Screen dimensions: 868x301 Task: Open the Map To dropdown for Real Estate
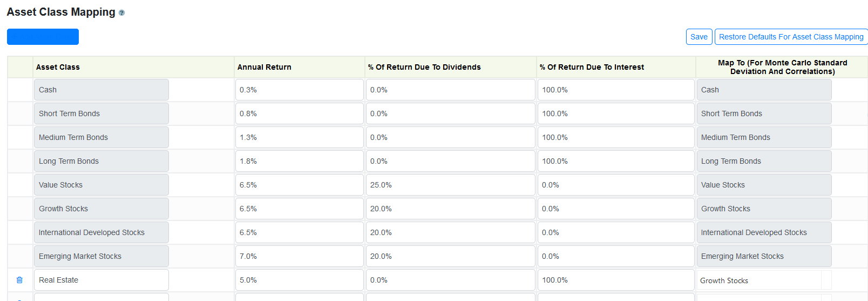764,280
